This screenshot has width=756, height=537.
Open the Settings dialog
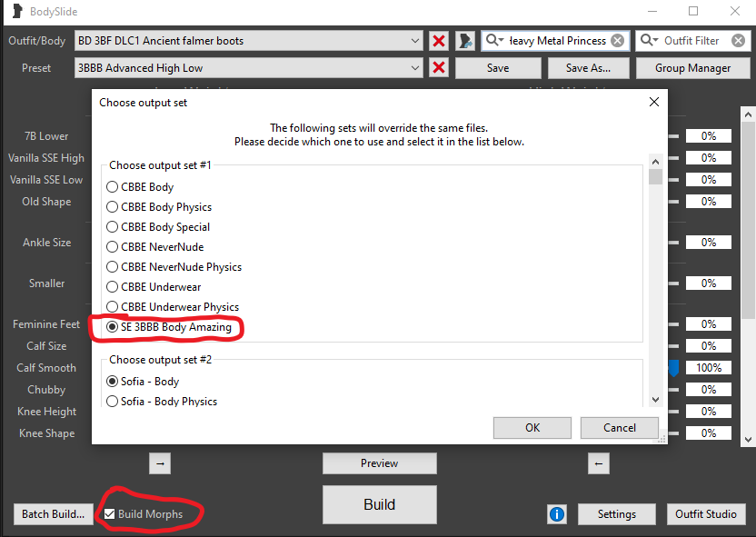click(617, 514)
